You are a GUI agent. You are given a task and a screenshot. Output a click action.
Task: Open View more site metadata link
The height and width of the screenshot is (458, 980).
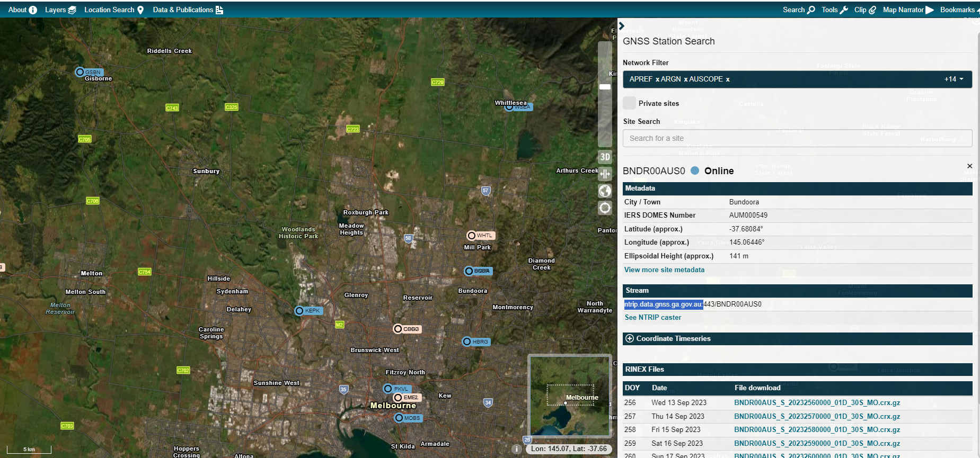click(664, 270)
